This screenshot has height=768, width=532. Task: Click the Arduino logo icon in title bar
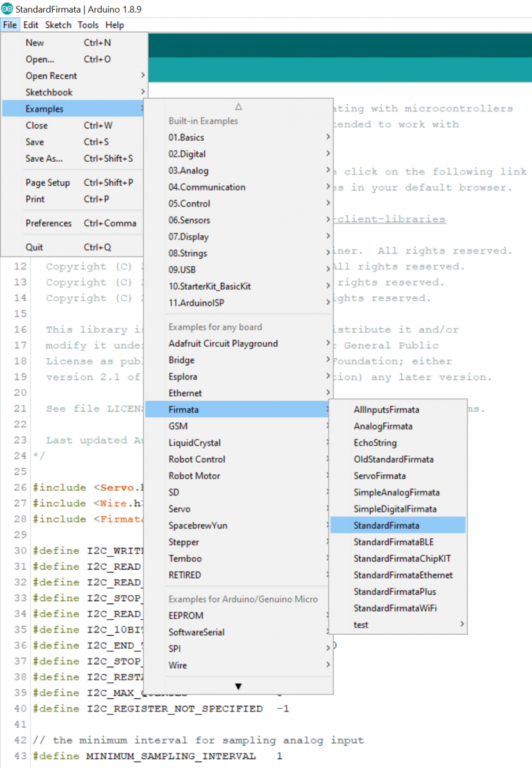pos(8,10)
